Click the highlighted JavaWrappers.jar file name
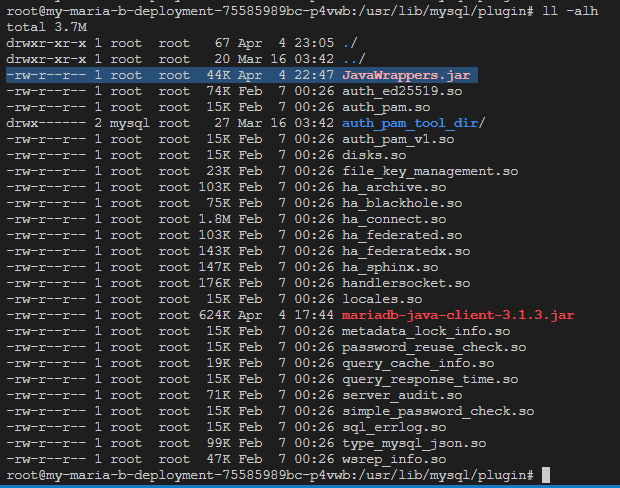 (x=407, y=75)
